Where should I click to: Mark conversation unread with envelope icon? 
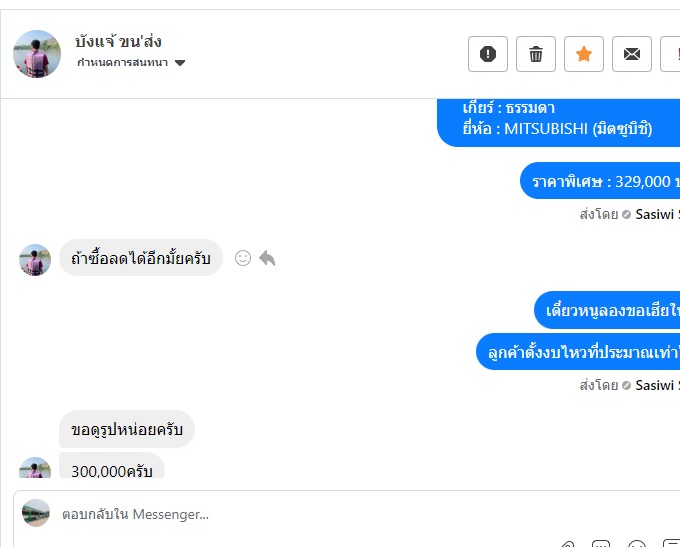click(632, 54)
